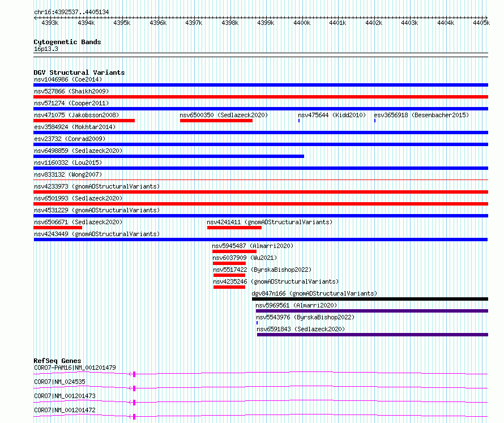Open nsv571274 (Cooper2011) variant label
The width and height of the screenshot is (504, 423).
click(71, 103)
